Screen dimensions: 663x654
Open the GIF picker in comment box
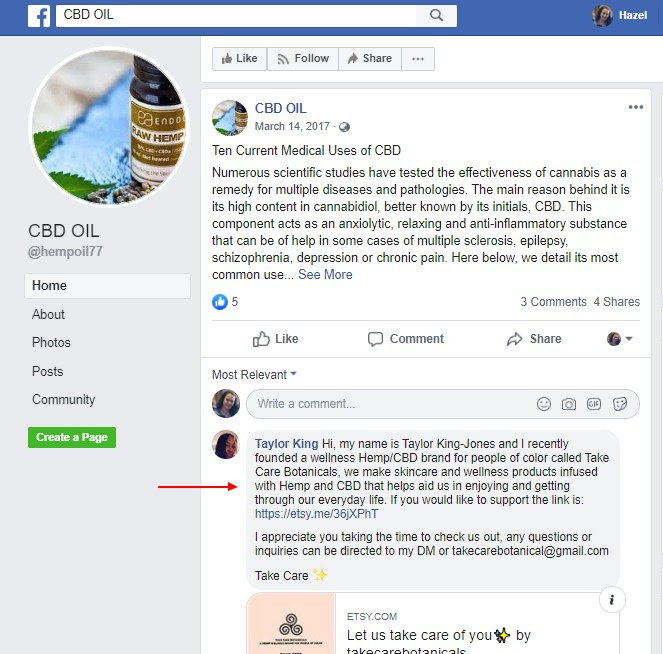coord(594,404)
